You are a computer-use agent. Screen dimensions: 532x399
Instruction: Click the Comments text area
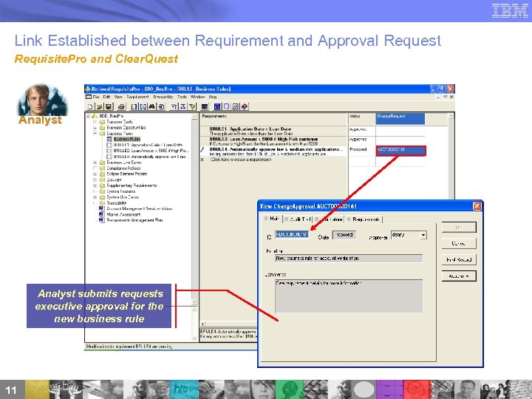point(349,296)
